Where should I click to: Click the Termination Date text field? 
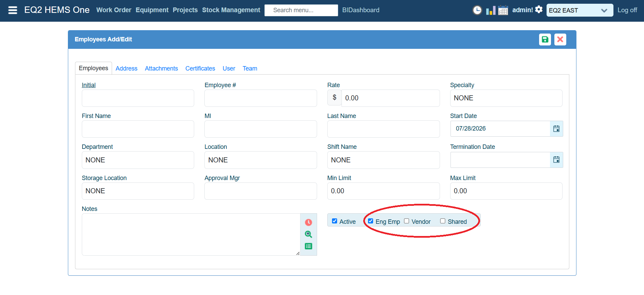[x=500, y=160]
